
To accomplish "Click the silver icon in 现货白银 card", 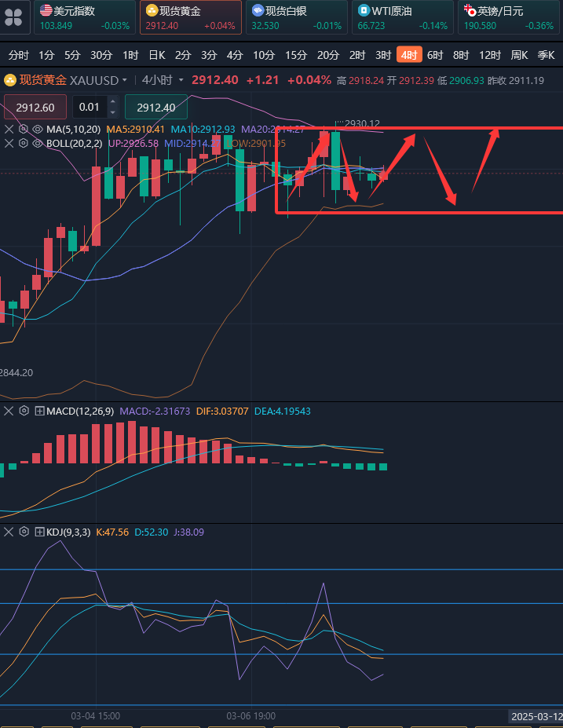I will pyautogui.click(x=258, y=10).
